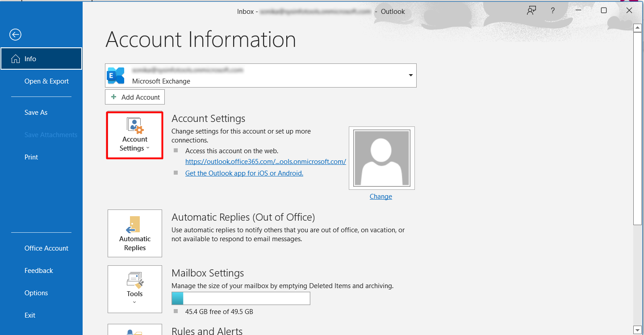
Task: Open the Info tab
Action: click(x=41, y=59)
